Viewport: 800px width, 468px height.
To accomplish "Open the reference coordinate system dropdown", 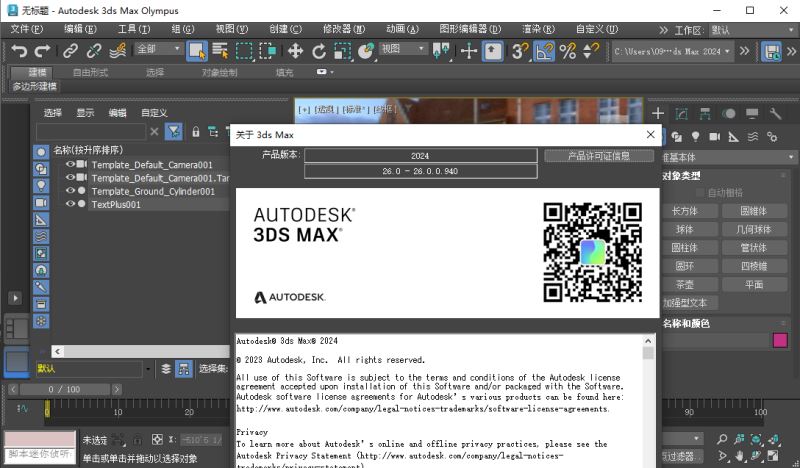I will (x=403, y=49).
